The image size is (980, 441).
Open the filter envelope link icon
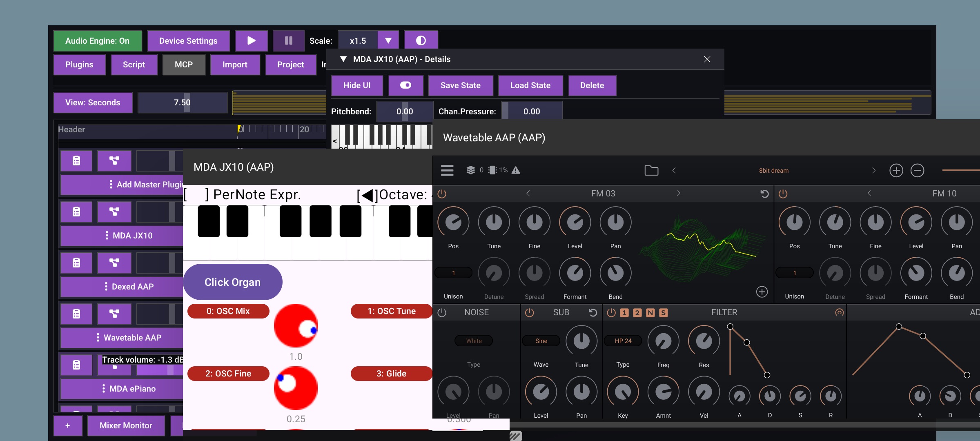pos(840,312)
